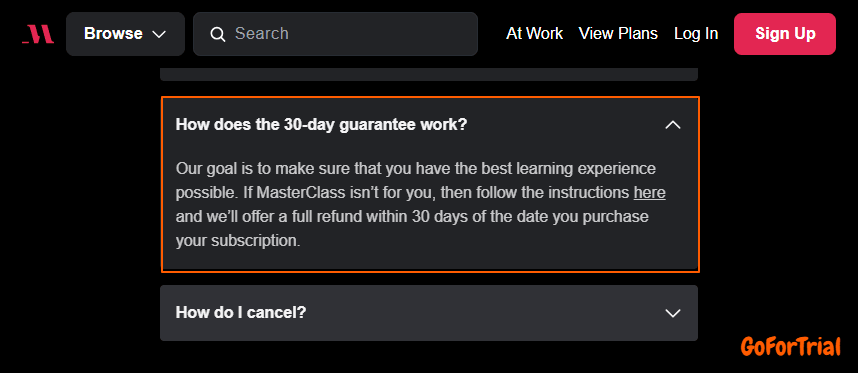Click the red Sign Up button
This screenshot has height=373, width=858.
(x=785, y=34)
